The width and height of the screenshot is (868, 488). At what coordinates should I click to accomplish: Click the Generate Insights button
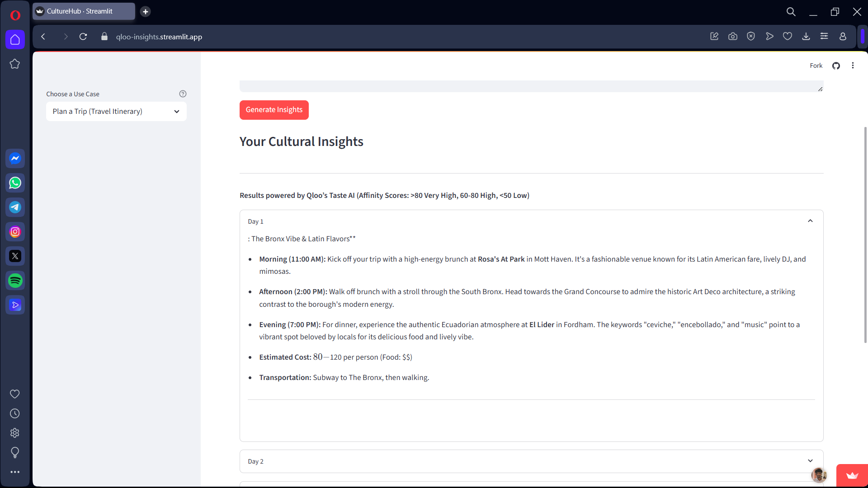click(274, 110)
